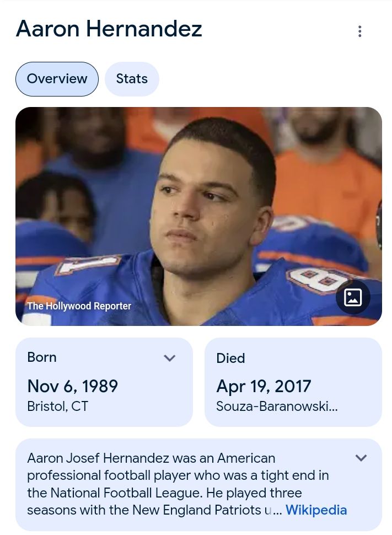Tap the truncation ellipsis before Wikipedia

(x=277, y=510)
